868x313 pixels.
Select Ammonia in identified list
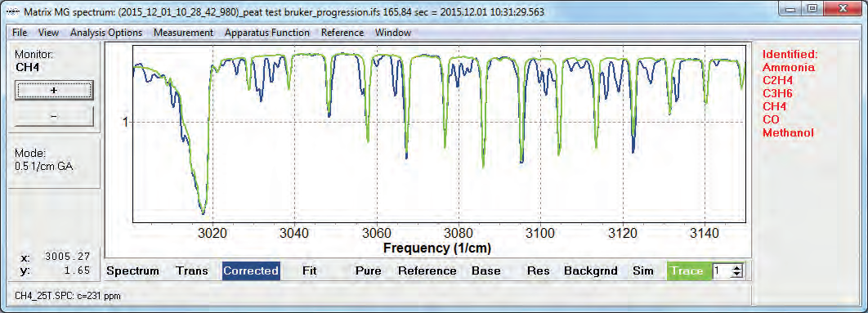click(789, 68)
